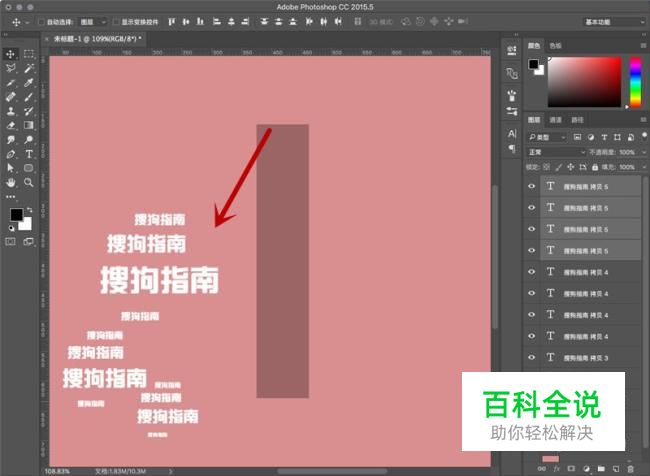Open the Paragraph panel icon

point(512,148)
